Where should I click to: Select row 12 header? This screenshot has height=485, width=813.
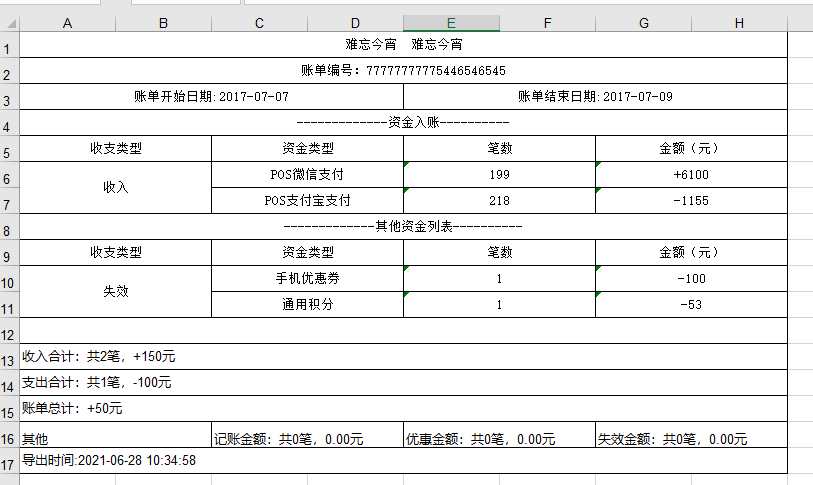point(9,330)
